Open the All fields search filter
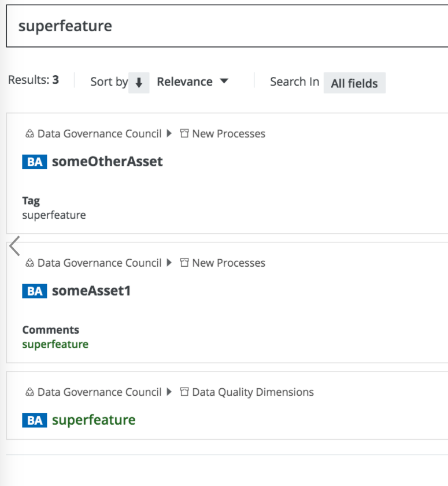448x486 pixels. (354, 83)
